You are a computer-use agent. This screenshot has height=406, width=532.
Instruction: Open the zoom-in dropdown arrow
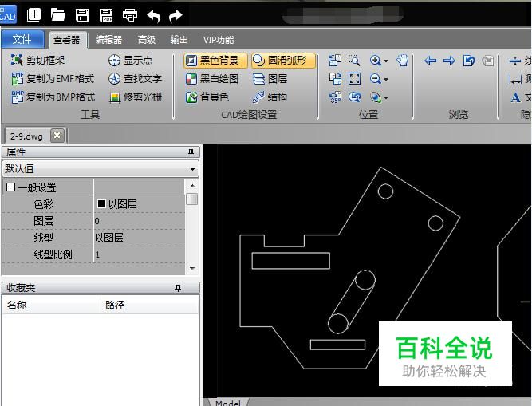point(386,61)
